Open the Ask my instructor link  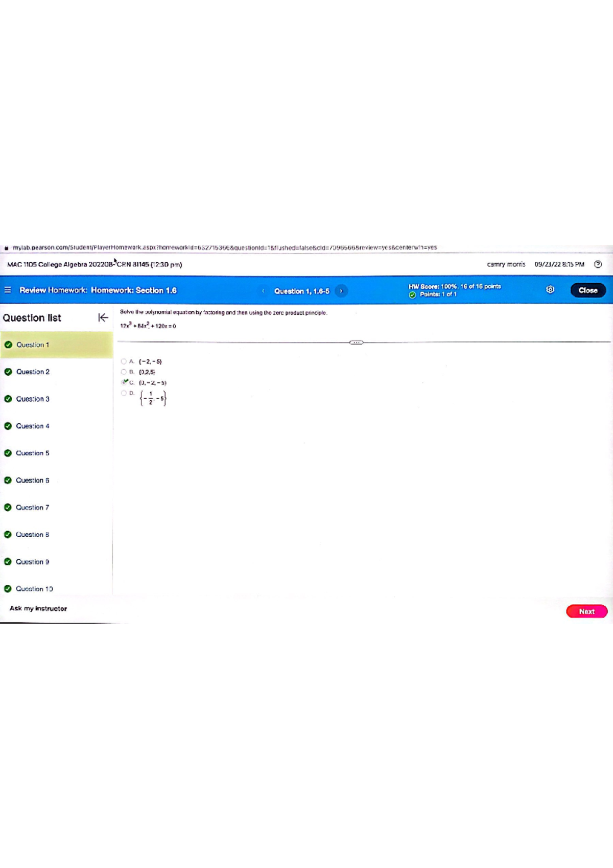(38, 608)
